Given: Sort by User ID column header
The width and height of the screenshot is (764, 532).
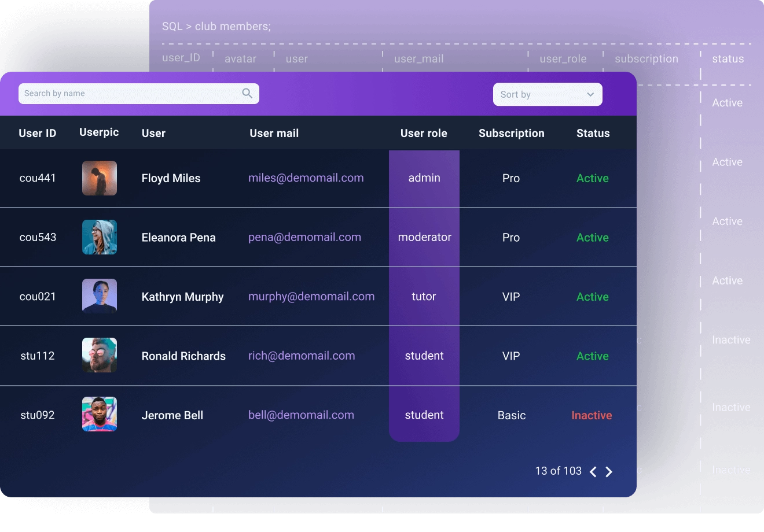Looking at the screenshot, I should [38, 133].
